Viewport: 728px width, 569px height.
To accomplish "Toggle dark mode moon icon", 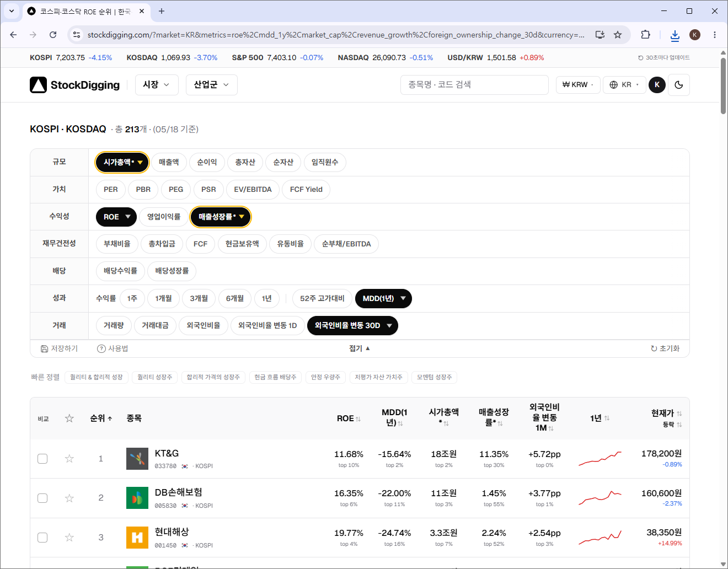I will click(679, 85).
